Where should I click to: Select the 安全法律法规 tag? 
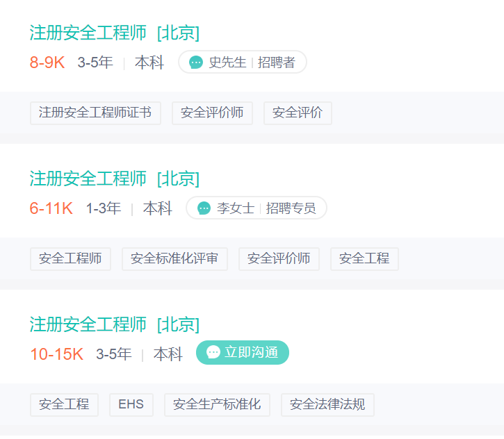[x=327, y=404]
